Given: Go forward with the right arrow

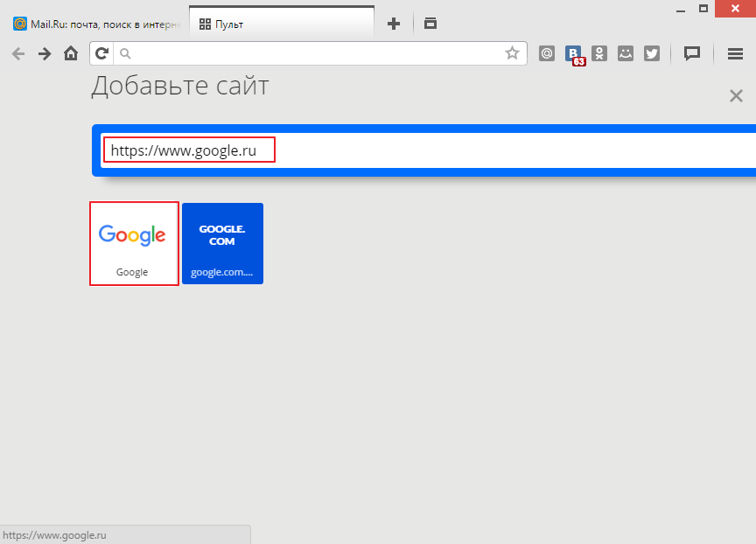Looking at the screenshot, I should pos(45,53).
